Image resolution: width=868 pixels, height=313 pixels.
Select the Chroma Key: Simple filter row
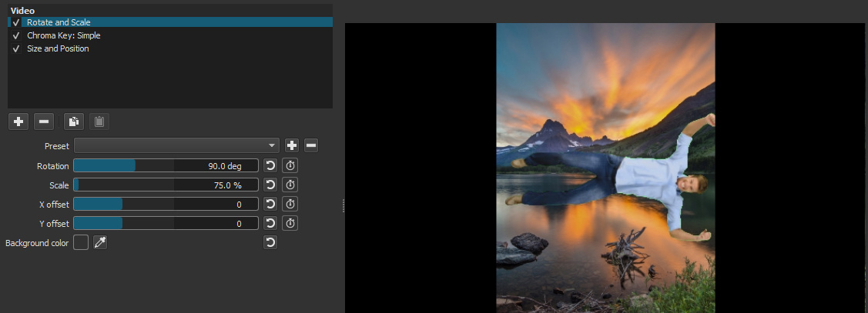pos(170,35)
